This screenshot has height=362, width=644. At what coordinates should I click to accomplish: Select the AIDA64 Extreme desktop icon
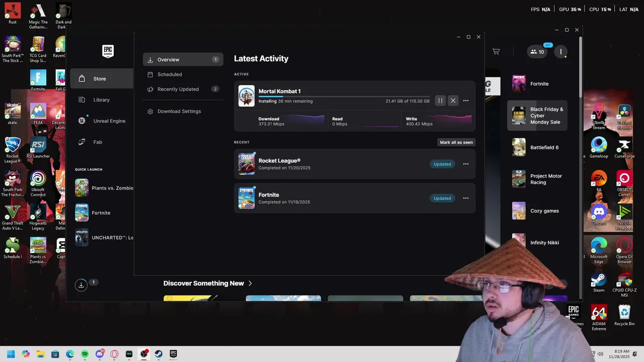[x=599, y=318]
